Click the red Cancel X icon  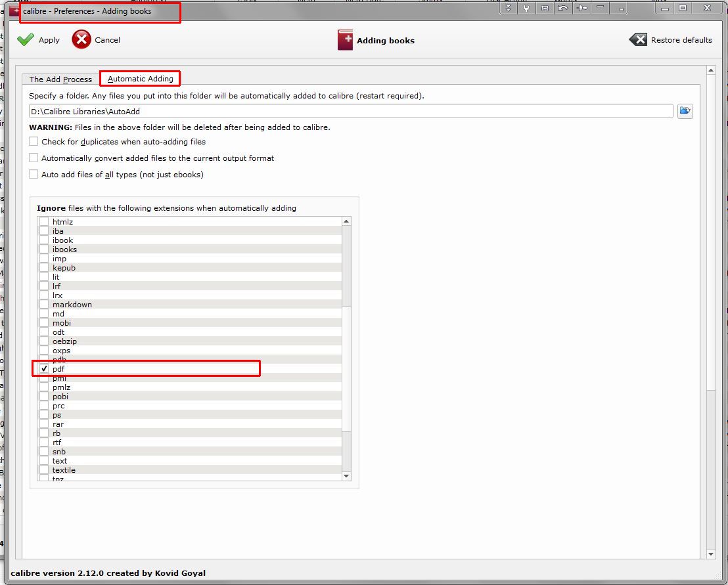tap(81, 39)
